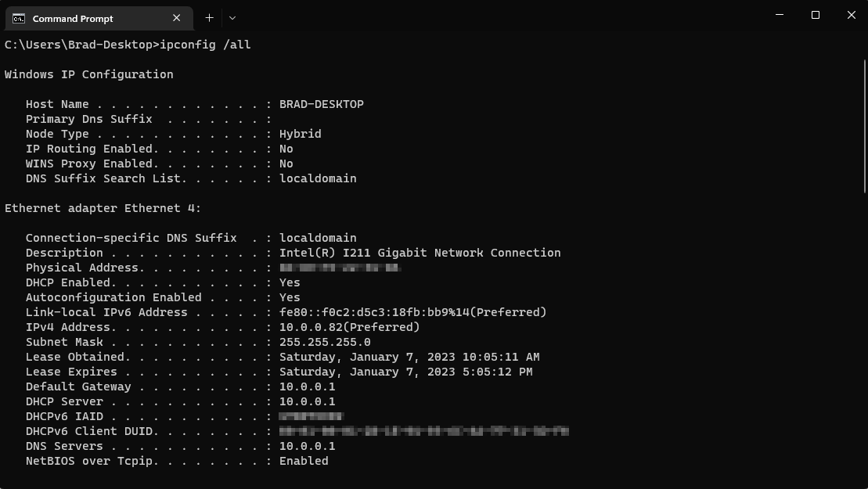Click the blurred DHCPv6 Client DUID value
The width and height of the screenshot is (868, 489).
[x=424, y=431]
